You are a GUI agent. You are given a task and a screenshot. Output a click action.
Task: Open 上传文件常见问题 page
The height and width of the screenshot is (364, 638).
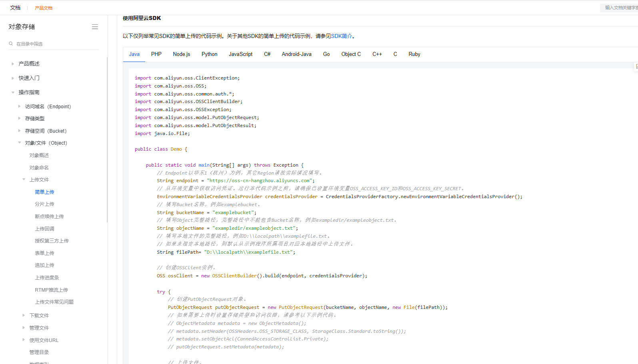point(54,302)
